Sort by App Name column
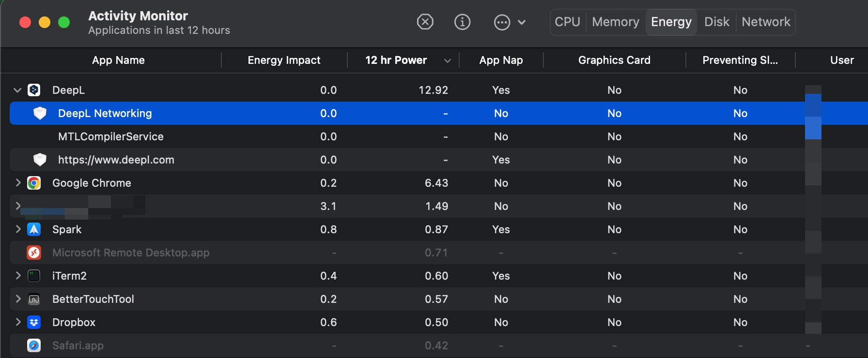The height and width of the screenshot is (358, 868). click(118, 60)
